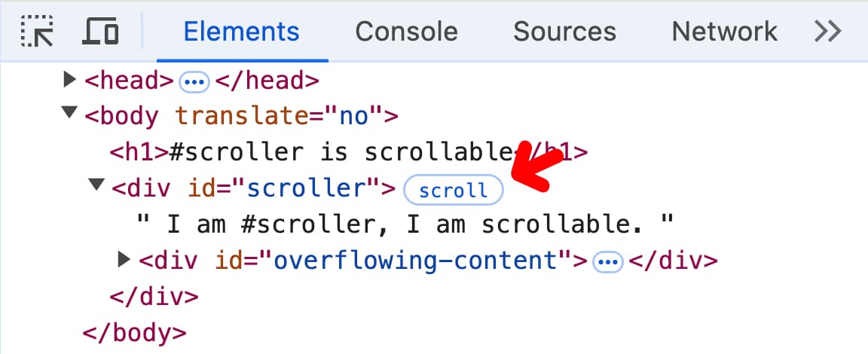Expand the overflowing-content div triangle
The width and height of the screenshot is (868, 354).
click(x=125, y=259)
